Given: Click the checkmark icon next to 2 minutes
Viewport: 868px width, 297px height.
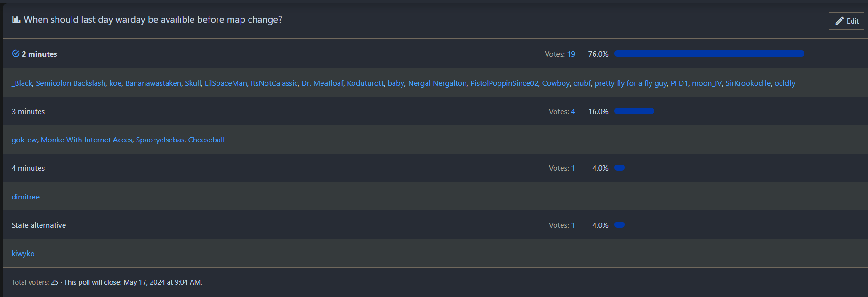Looking at the screenshot, I should [16, 54].
